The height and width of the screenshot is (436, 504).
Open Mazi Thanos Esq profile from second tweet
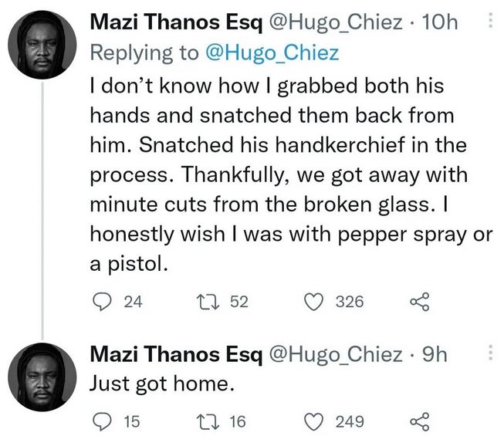pyautogui.click(x=174, y=354)
